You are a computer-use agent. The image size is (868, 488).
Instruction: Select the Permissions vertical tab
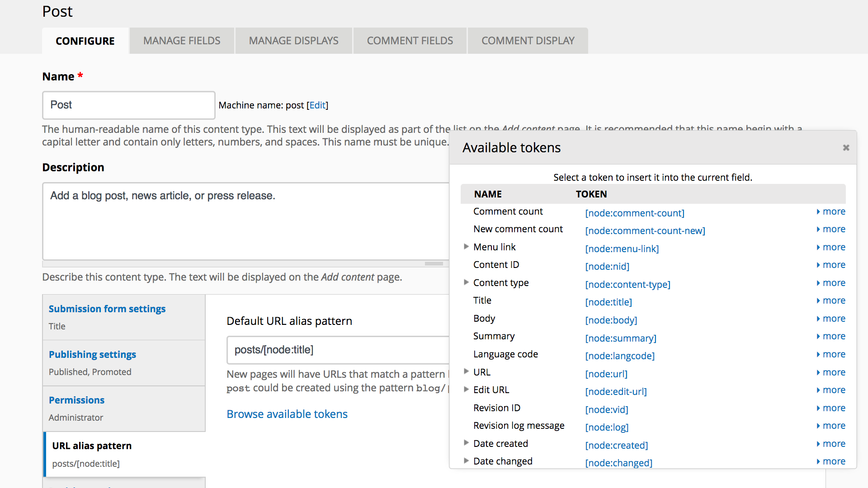coord(76,400)
